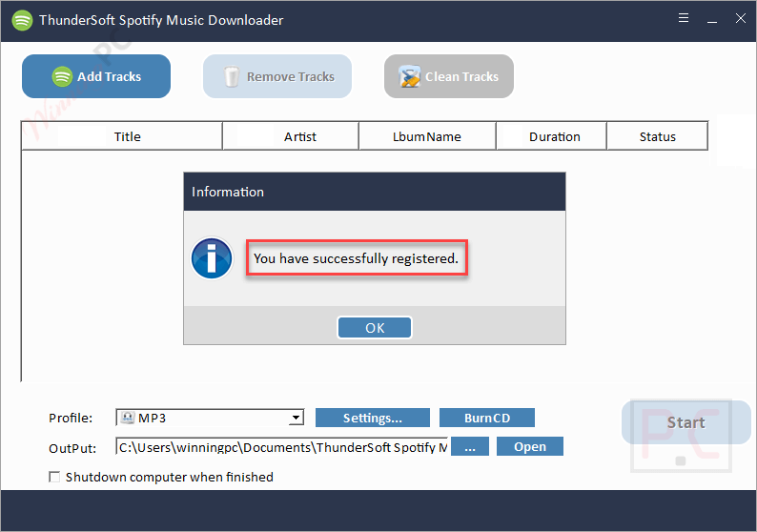
Task: Click the Information dialog title
Action: click(228, 192)
